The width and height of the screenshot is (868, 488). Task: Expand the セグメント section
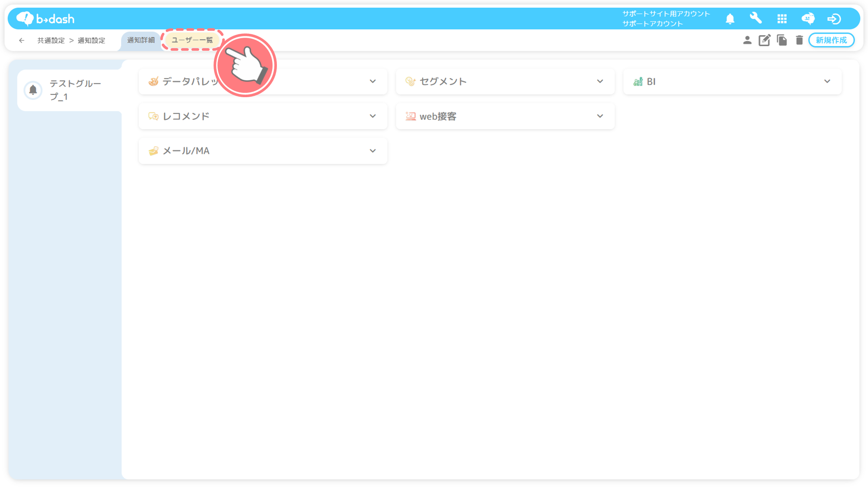coord(600,82)
